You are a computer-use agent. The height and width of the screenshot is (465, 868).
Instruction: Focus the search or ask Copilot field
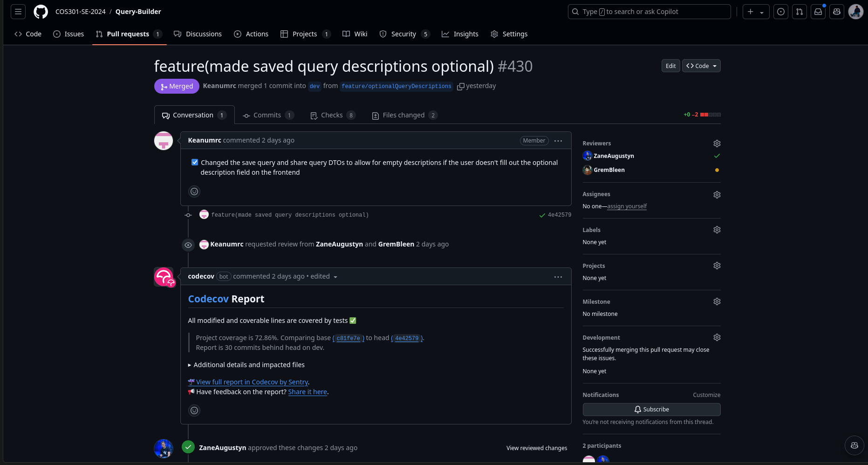649,12
